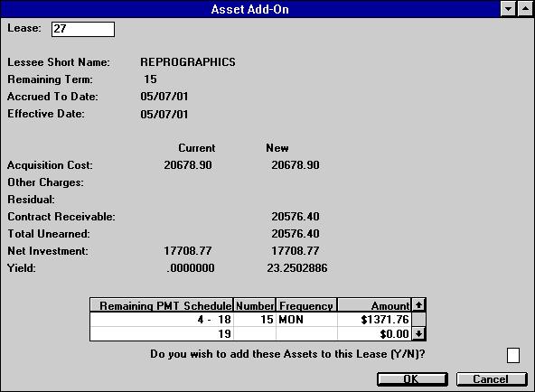Click the title bar minimize down-arrow button

click(508, 9)
